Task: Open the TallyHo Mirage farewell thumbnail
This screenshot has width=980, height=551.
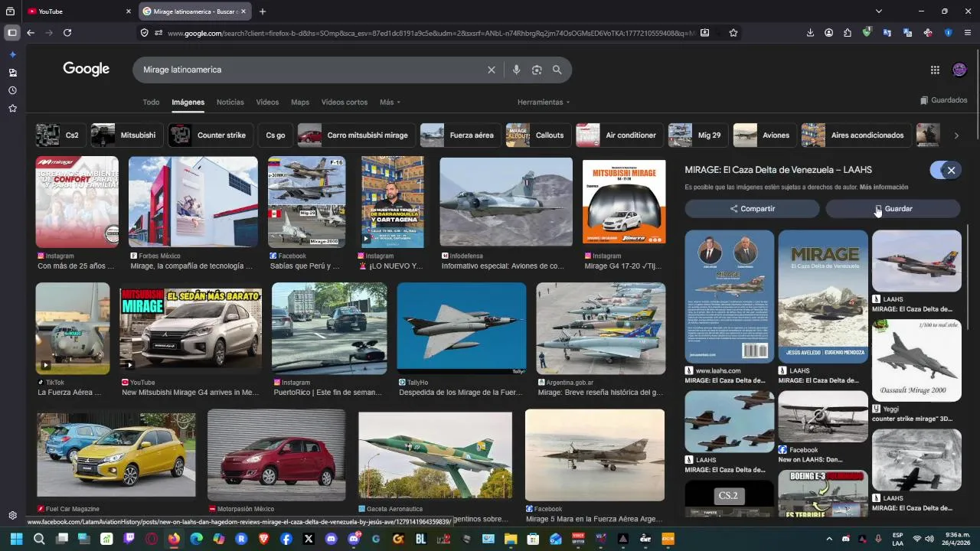Action: [462, 328]
